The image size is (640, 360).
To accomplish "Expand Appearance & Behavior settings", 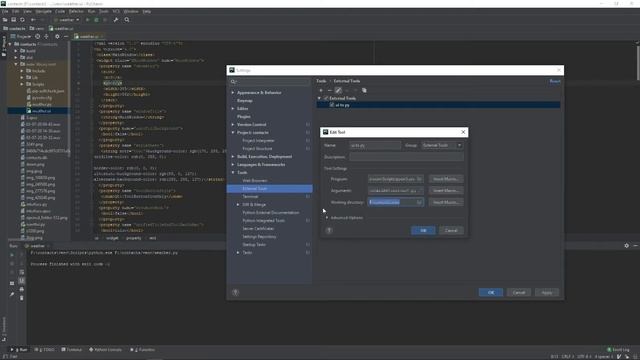I will pos(233,93).
